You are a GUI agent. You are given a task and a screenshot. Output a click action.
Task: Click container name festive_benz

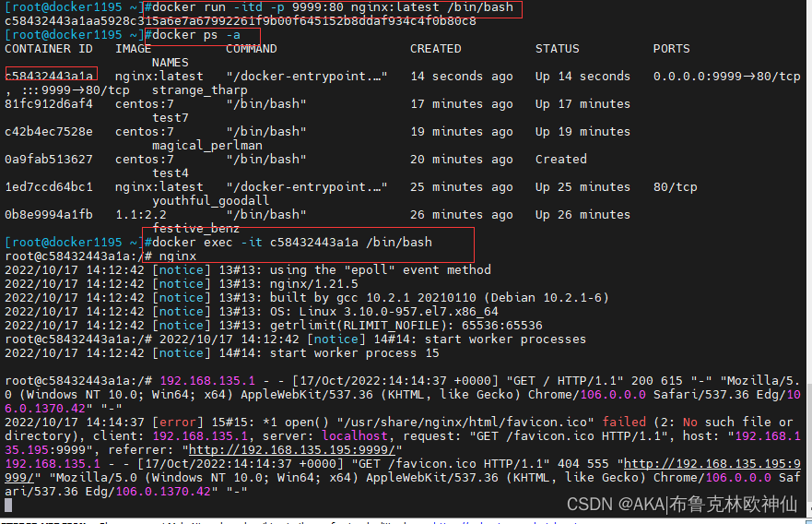coord(196,229)
